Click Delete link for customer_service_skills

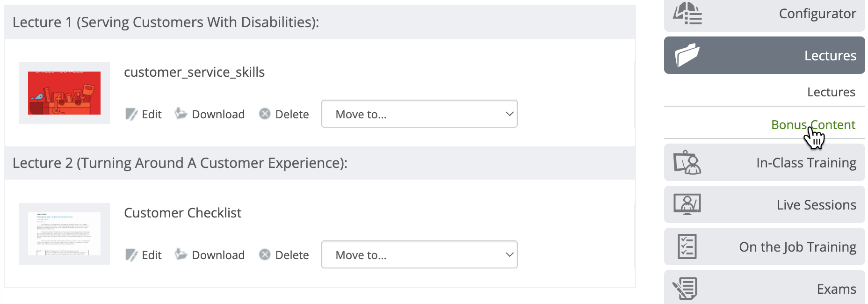pyautogui.click(x=292, y=114)
